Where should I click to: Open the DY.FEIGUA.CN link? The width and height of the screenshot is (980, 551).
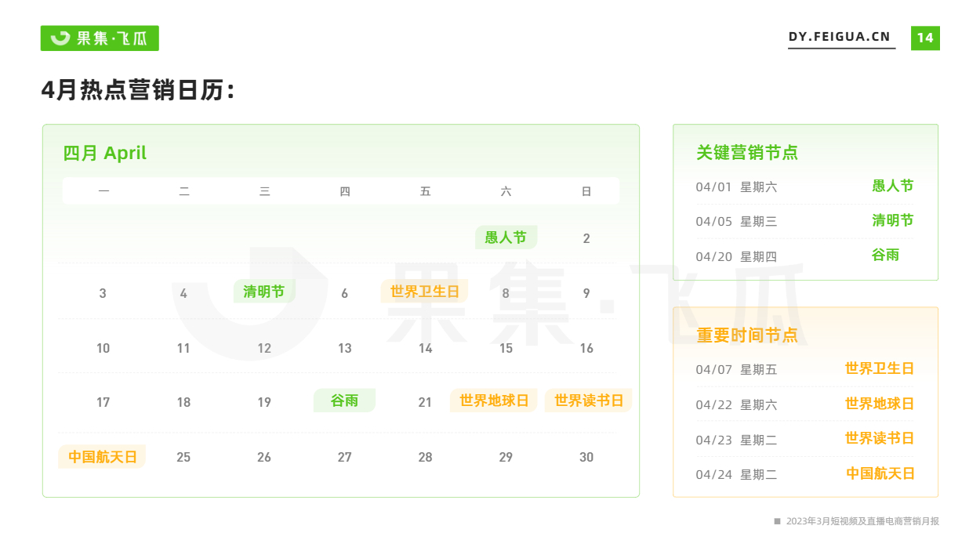[840, 37]
